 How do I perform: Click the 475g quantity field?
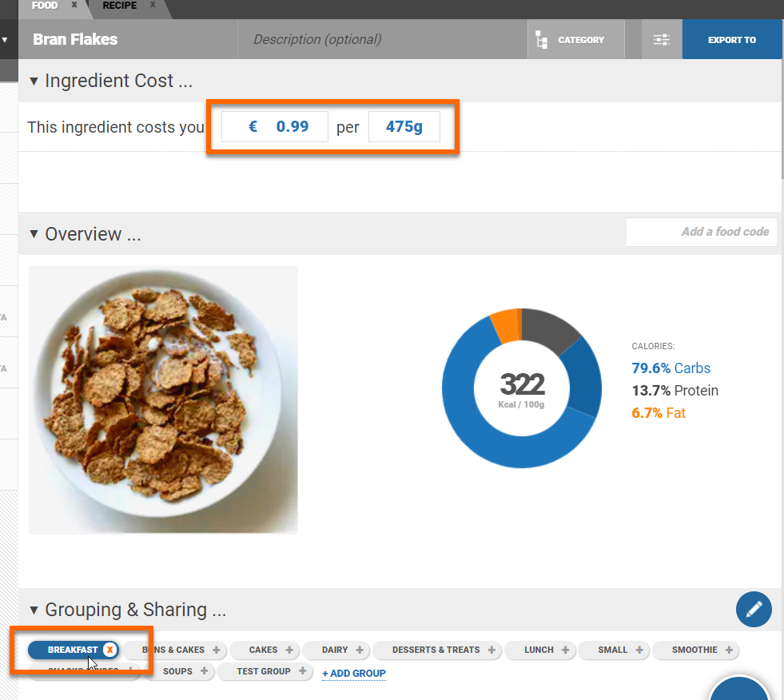(x=404, y=126)
